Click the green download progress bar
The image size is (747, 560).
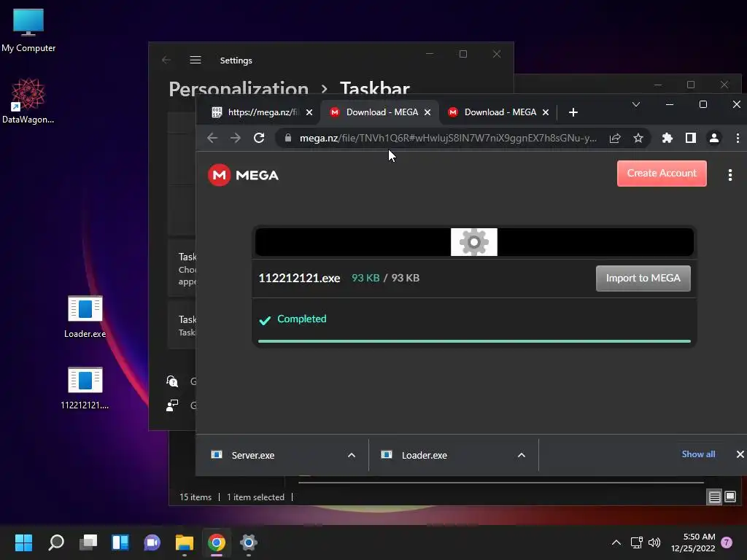[x=474, y=341]
